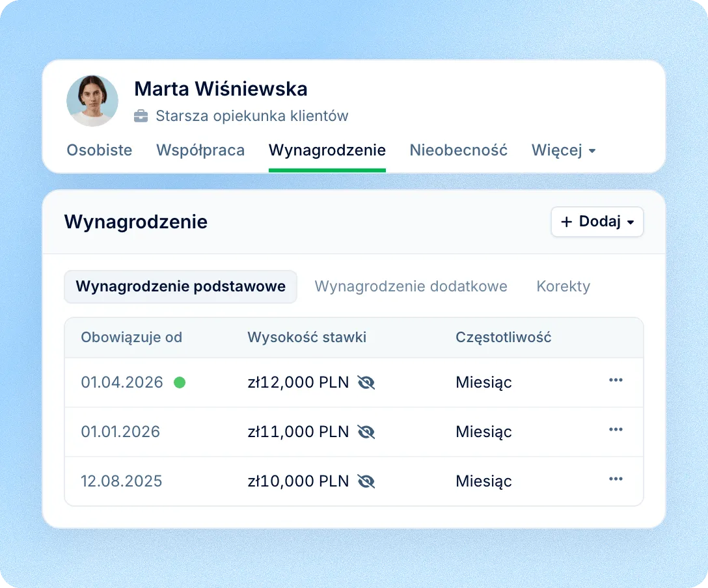Open more options for 01.04.2026 row
This screenshot has height=588, width=708.
[616, 380]
